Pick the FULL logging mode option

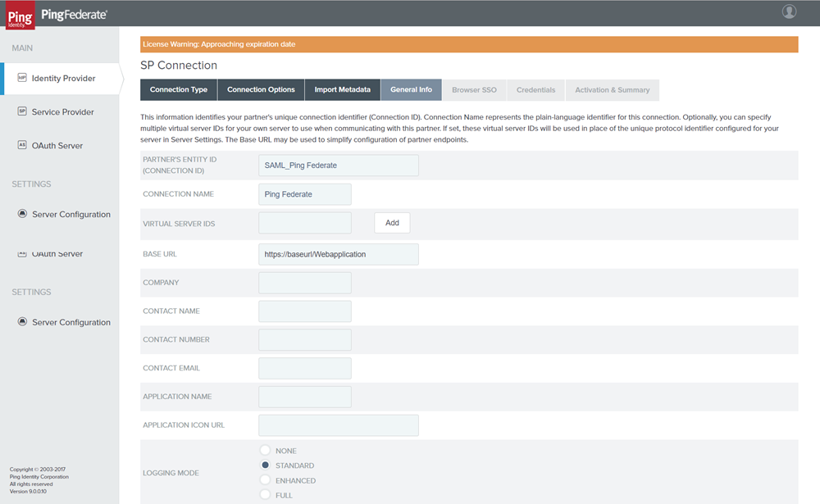point(265,495)
